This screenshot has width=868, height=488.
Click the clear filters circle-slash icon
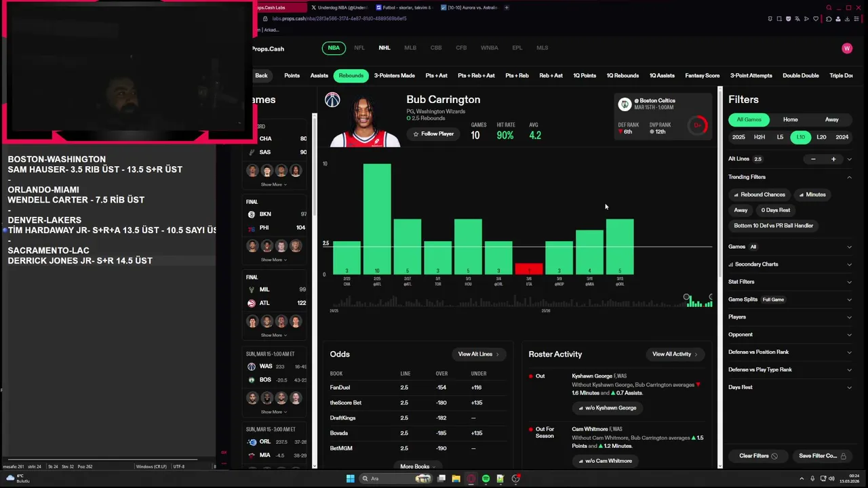[x=774, y=456]
